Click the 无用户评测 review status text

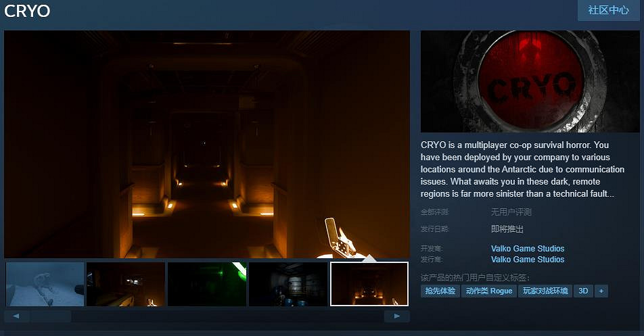click(x=511, y=212)
